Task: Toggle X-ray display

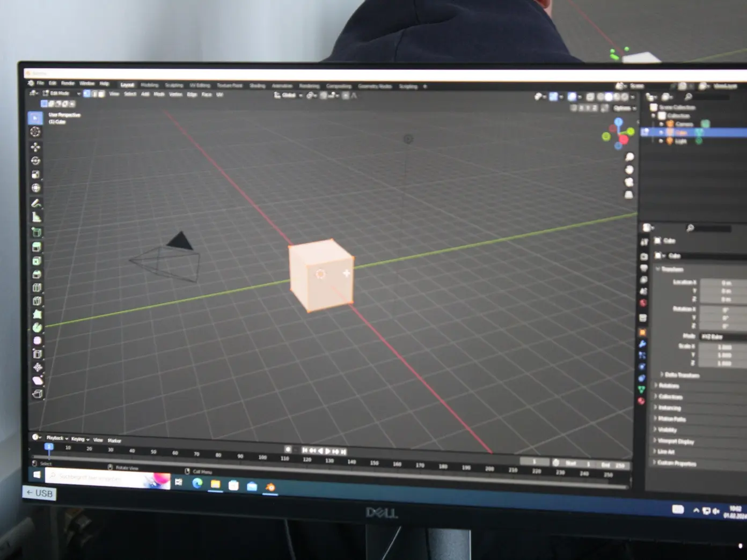Action: (590, 97)
